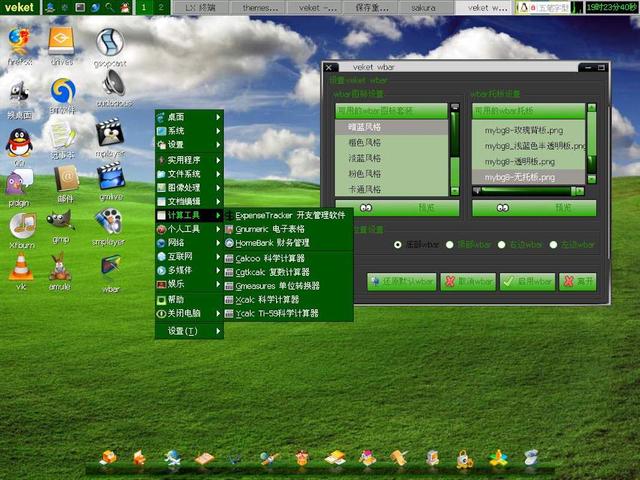
Task: Click the icon theme list vertical scrollbar
Action: (455, 149)
